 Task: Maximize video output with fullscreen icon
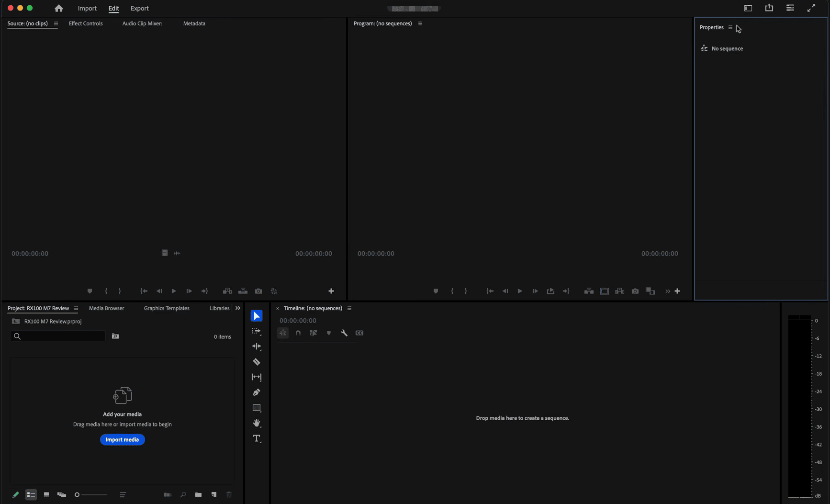[x=811, y=8]
